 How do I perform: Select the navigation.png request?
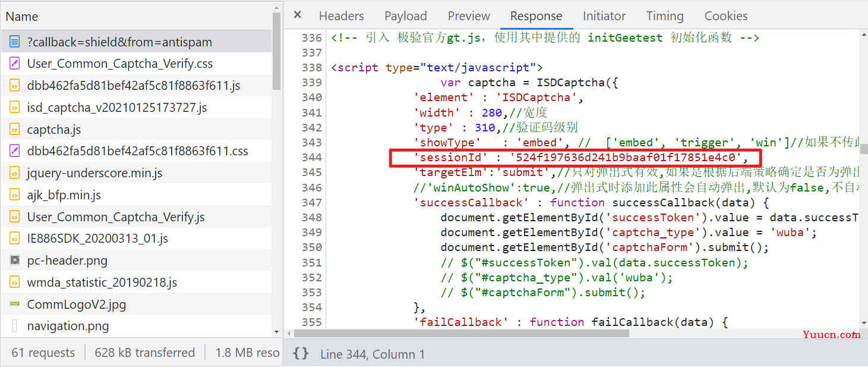(136, 326)
